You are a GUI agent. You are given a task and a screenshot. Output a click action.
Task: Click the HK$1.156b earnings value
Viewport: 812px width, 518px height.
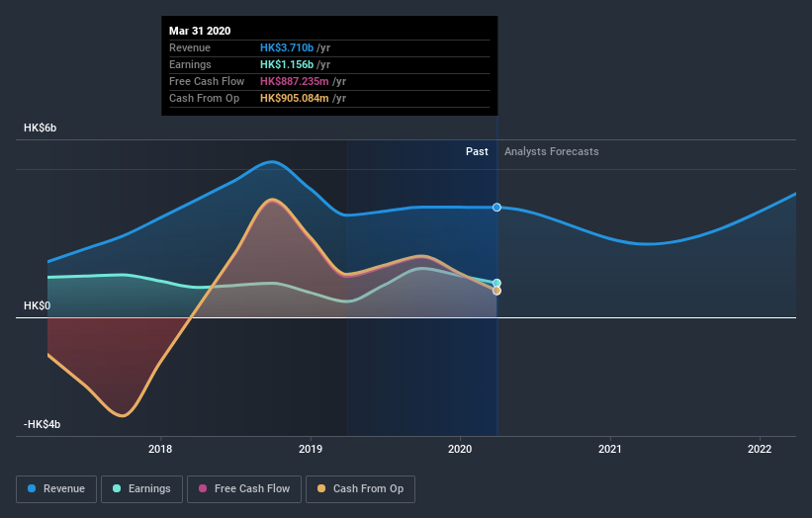pyautogui.click(x=287, y=64)
